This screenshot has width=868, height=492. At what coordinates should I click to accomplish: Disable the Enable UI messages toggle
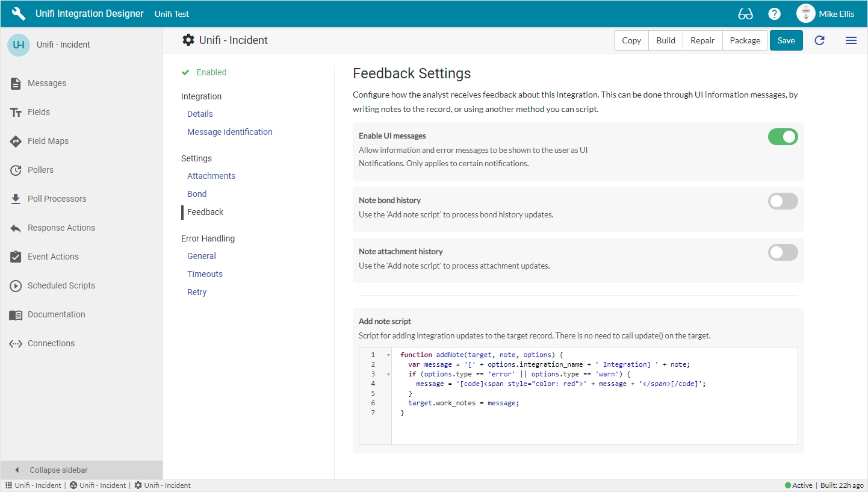[x=783, y=137]
